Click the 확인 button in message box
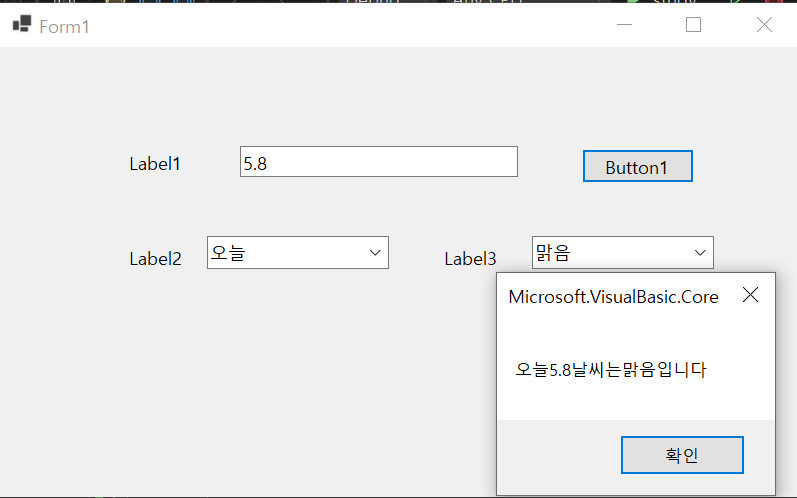This screenshot has height=498, width=797. click(682, 455)
